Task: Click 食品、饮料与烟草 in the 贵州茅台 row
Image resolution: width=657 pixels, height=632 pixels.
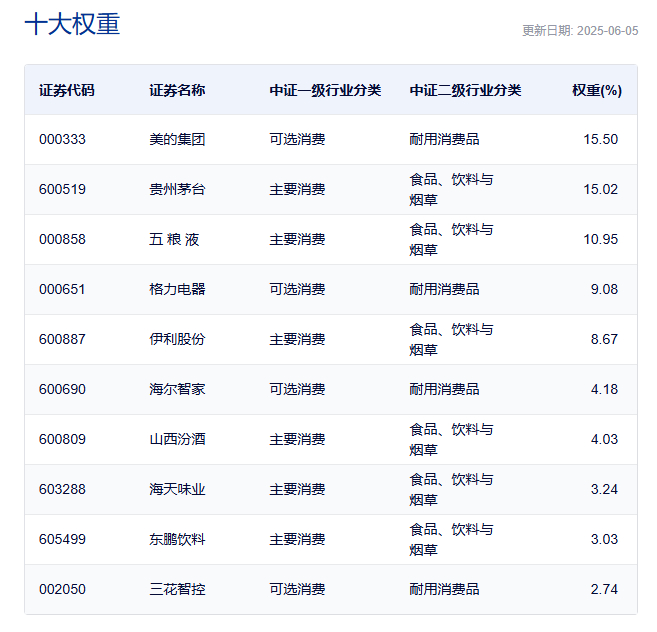Action: (x=451, y=189)
